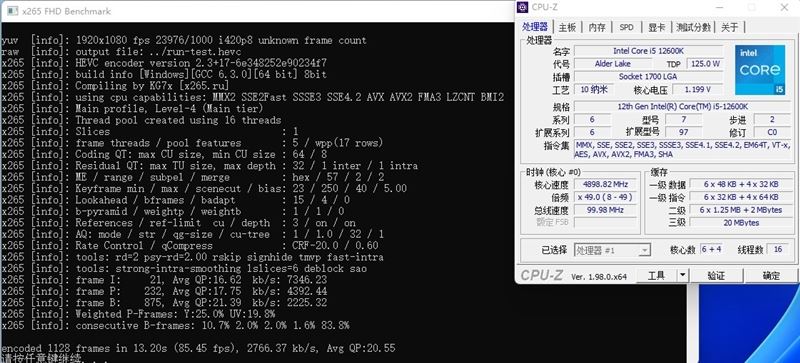Click the CPU-Z title bar app icon
This screenshot has height=363, width=800.
[522, 7]
